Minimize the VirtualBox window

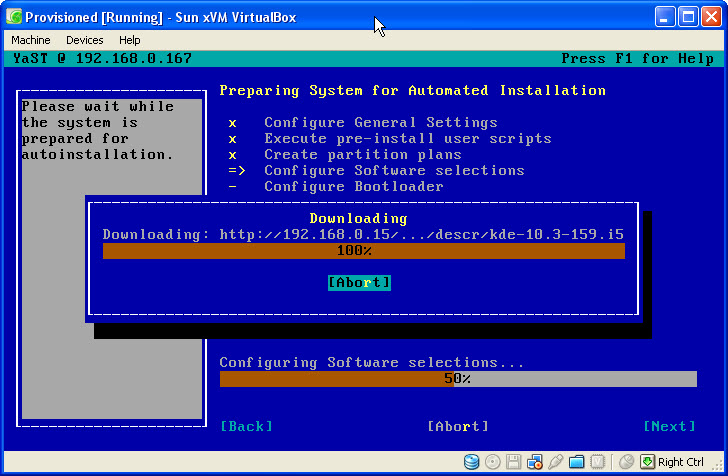coord(665,17)
